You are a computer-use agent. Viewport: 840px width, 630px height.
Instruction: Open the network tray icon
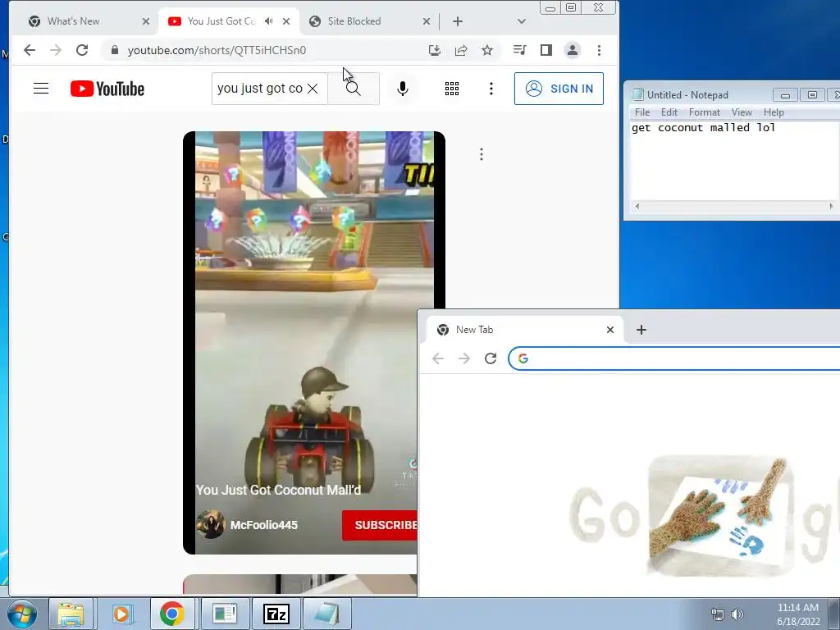coord(717,614)
